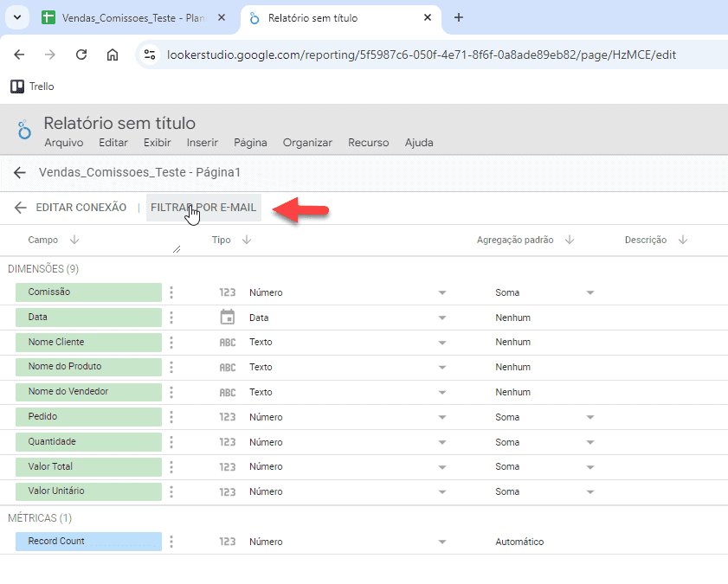
Task: Click the back arrow beside Vendas_Comissoes_Teste title
Action: pyautogui.click(x=19, y=172)
